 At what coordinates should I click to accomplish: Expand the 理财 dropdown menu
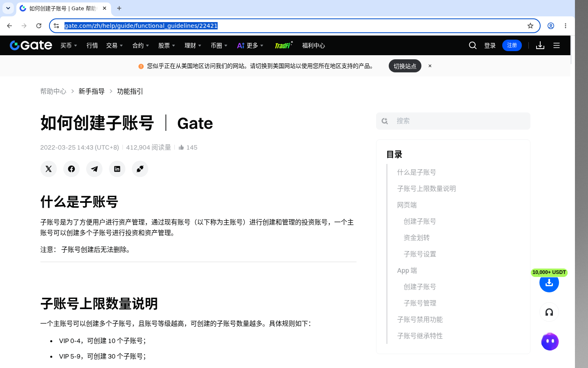pos(193,45)
